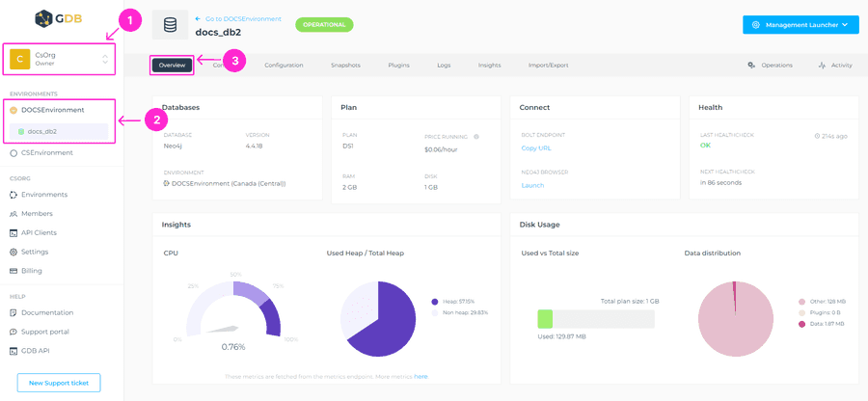Click the CPU gauge chart
868x401 pixels.
tap(233, 308)
